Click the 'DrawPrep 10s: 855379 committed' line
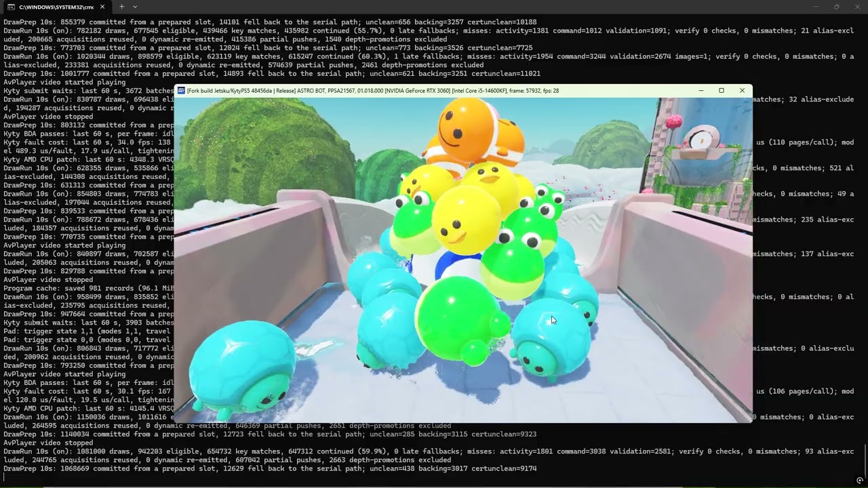 [270, 22]
